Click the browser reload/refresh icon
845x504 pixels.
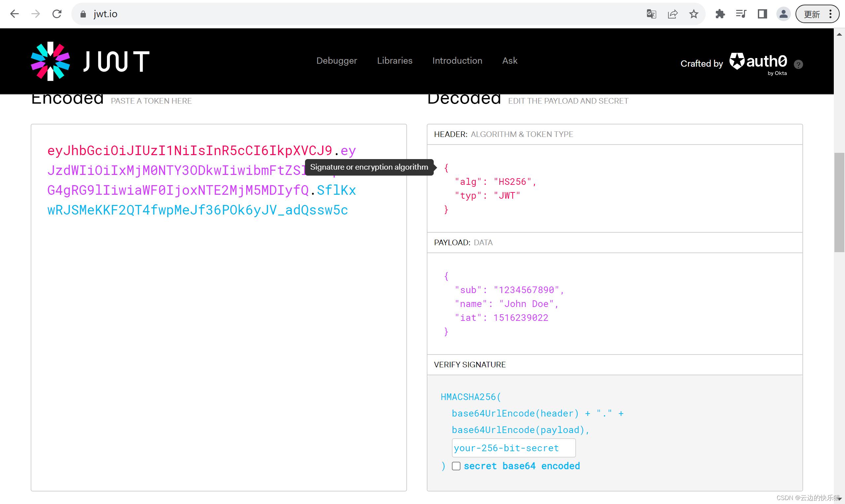(x=56, y=14)
